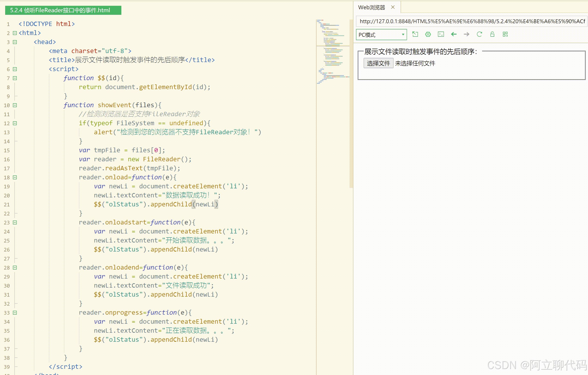Close the Web浏览器 tab
The height and width of the screenshot is (375, 588).
pyautogui.click(x=393, y=7)
